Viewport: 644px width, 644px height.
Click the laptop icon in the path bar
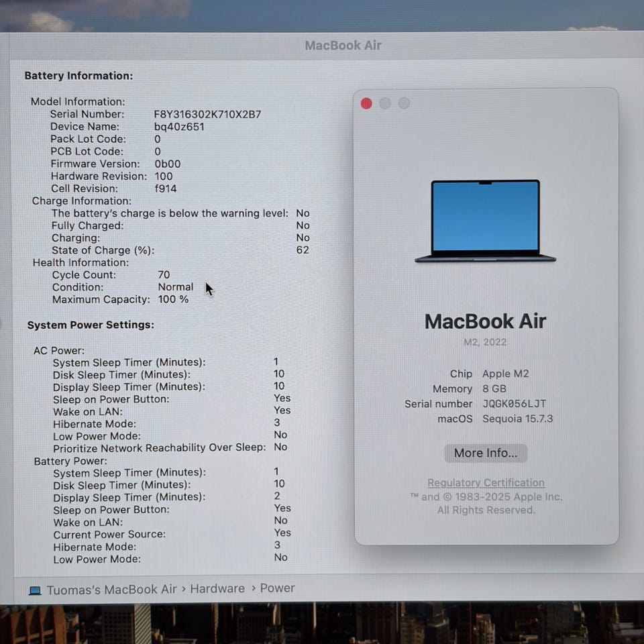pos(36,590)
